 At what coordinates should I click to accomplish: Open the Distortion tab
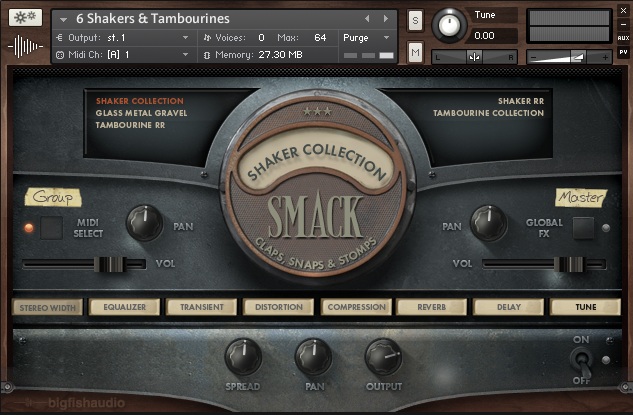[x=279, y=307]
